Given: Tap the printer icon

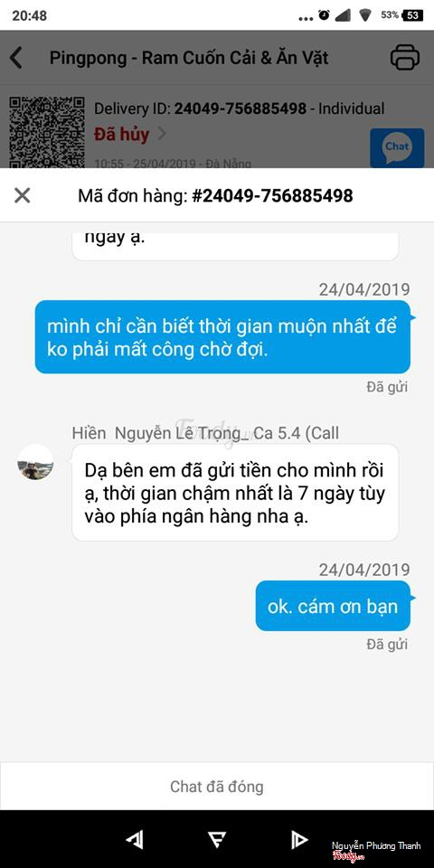Looking at the screenshot, I should [x=405, y=57].
